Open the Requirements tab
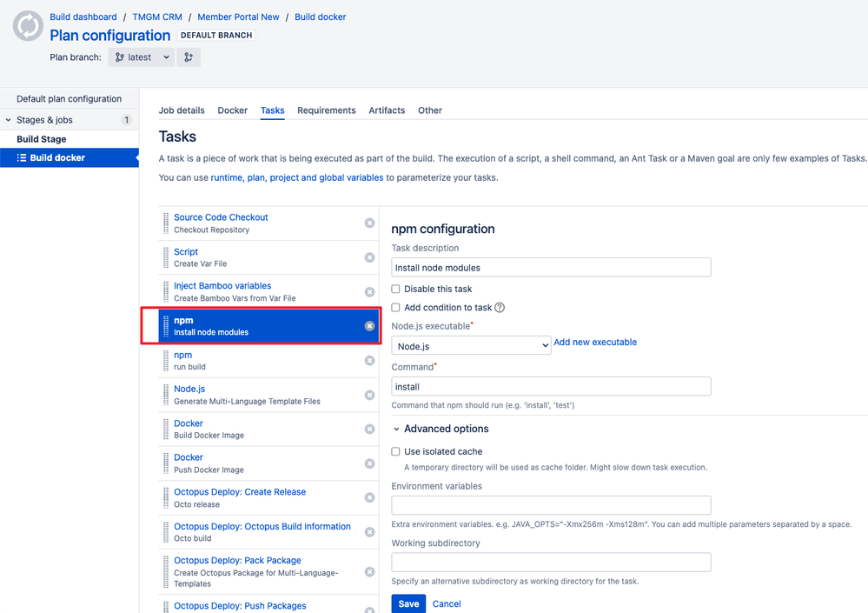This screenshot has height=613, width=868. (327, 110)
